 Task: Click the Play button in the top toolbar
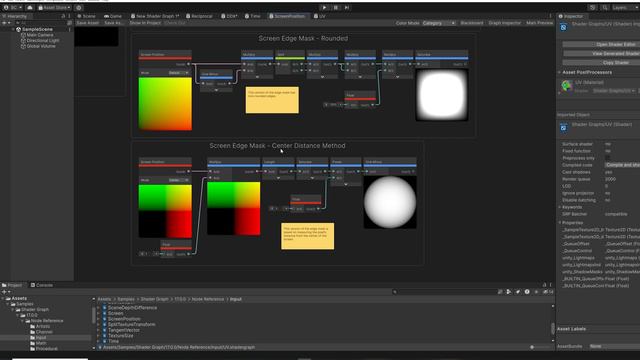[324, 7]
